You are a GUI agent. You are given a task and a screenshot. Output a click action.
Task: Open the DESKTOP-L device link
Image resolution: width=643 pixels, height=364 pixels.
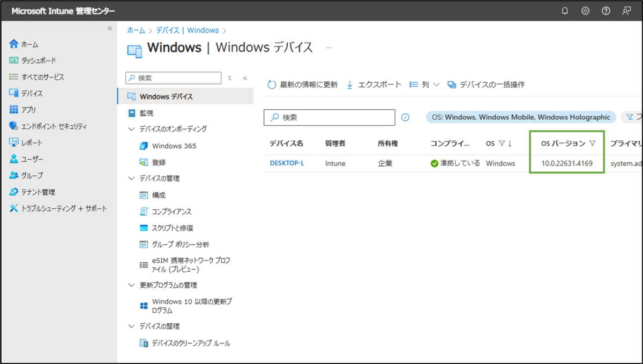[287, 163]
